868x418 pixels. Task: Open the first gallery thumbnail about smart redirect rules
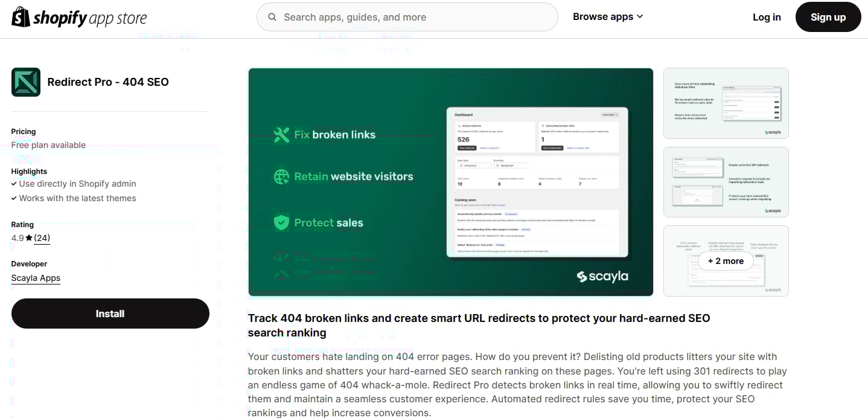click(x=726, y=103)
